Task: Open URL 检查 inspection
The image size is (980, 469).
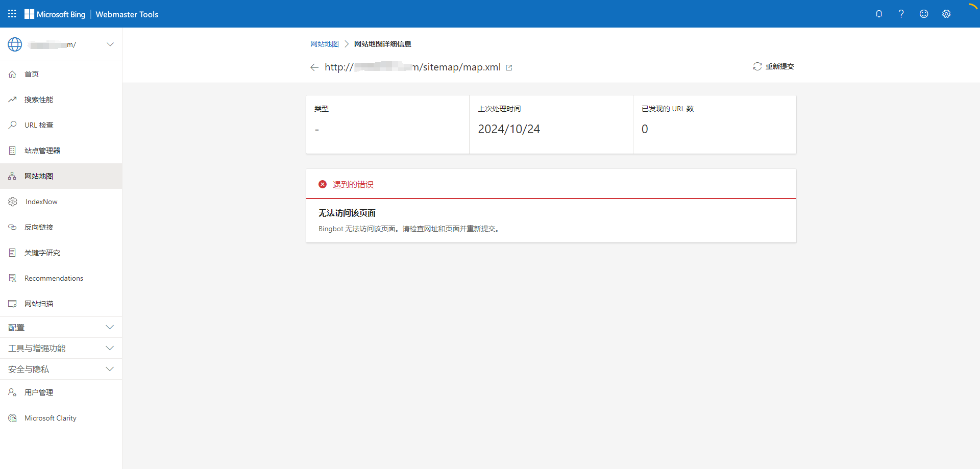Action: [61, 125]
